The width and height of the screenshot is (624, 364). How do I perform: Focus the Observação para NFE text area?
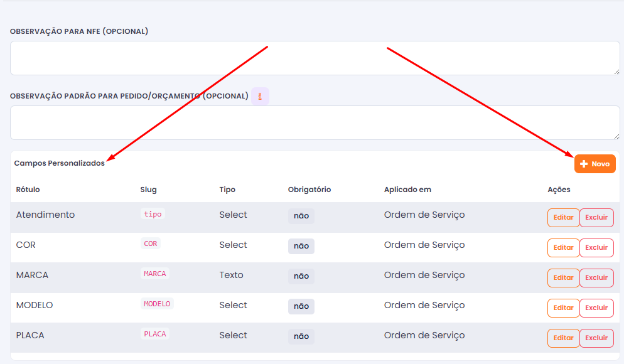pyautogui.click(x=315, y=58)
